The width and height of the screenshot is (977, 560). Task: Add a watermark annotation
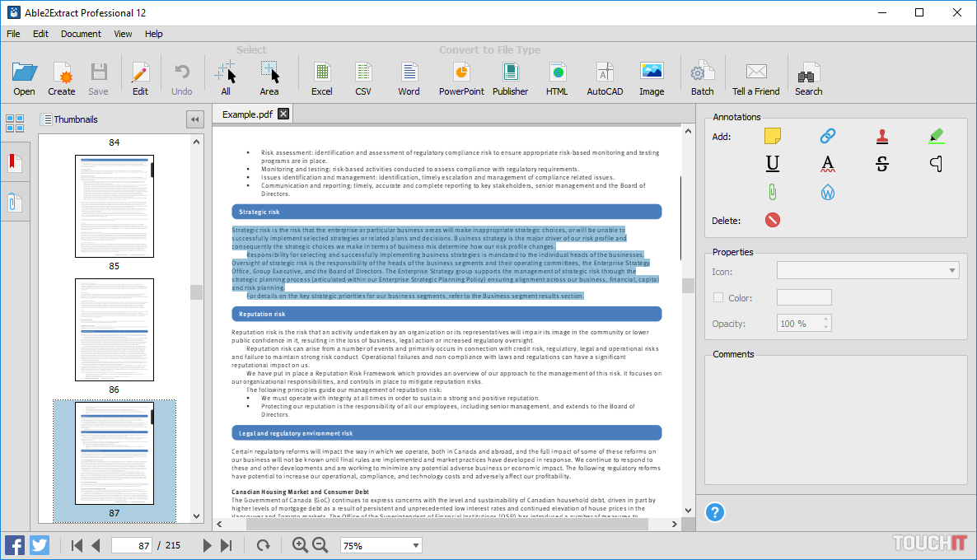pyautogui.click(x=827, y=193)
